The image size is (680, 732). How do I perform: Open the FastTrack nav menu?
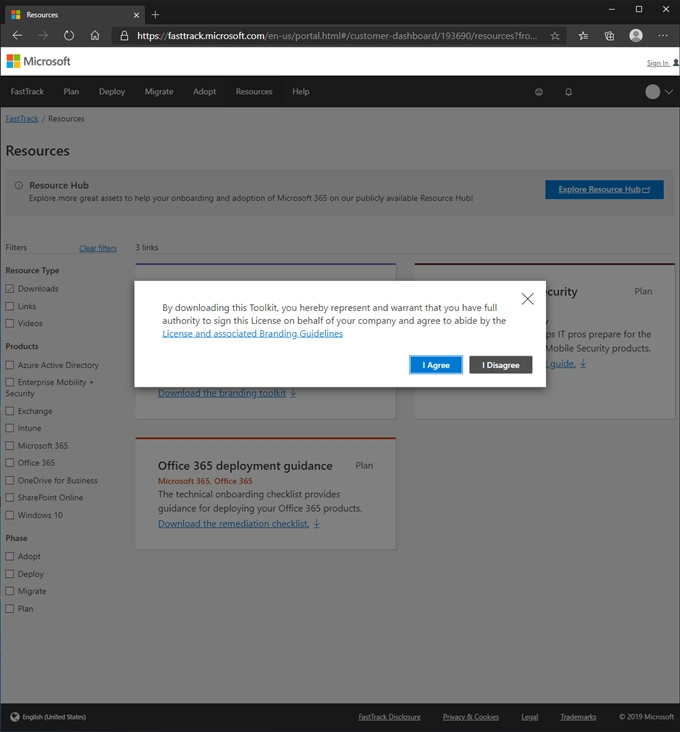tap(27, 92)
